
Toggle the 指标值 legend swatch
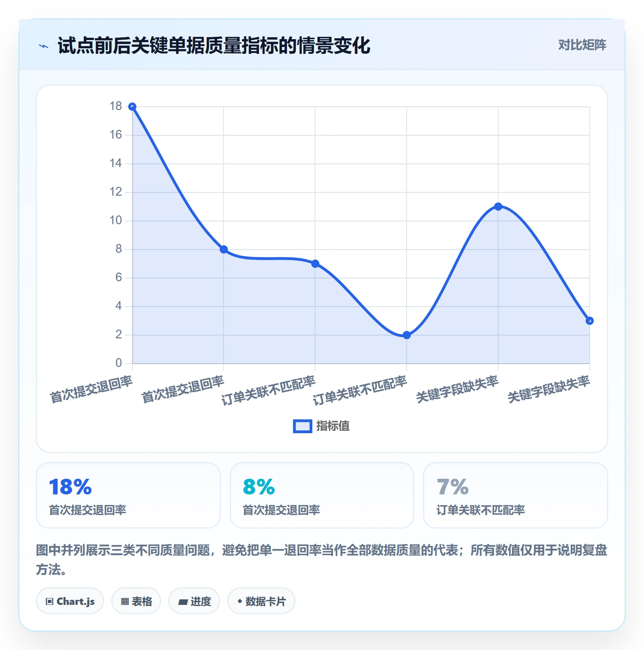tap(303, 426)
